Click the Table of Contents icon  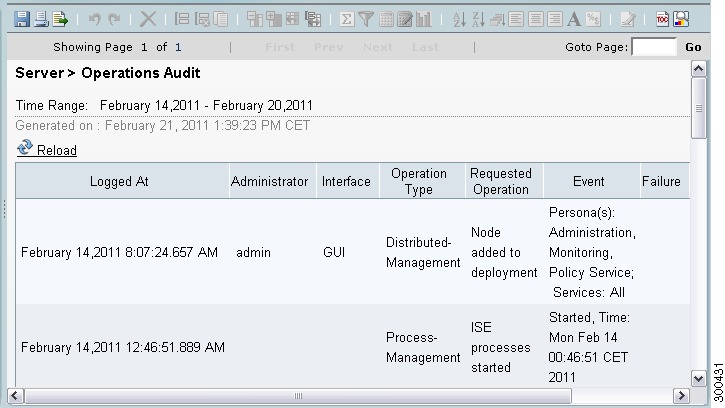click(662, 19)
